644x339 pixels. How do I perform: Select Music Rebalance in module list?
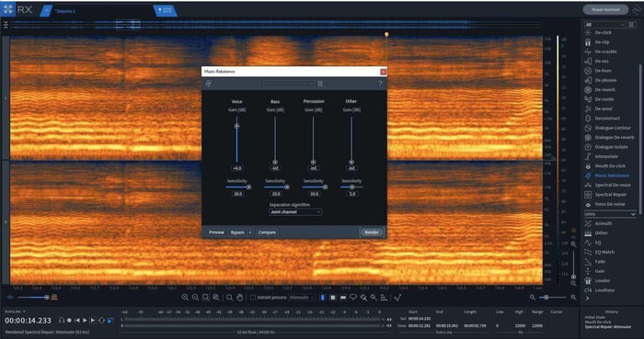[x=612, y=175]
